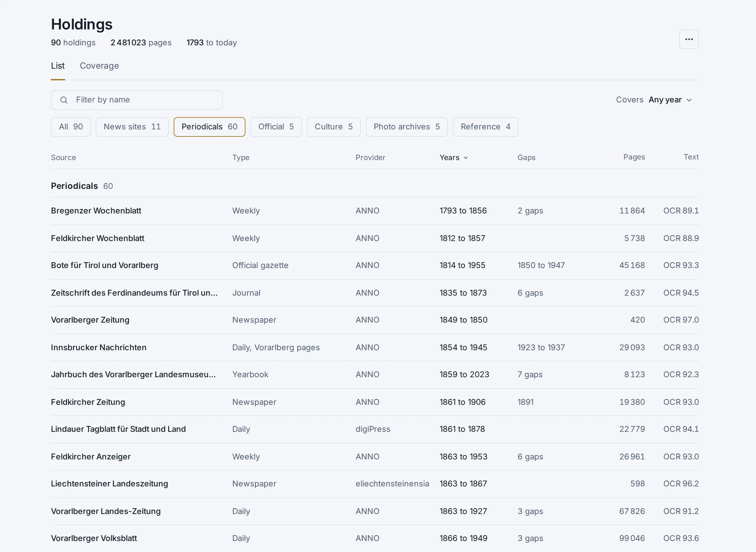Image resolution: width=756 pixels, height=552 pixels.
Task: Open the Covers Any year dropdown
Action: [654, 100]
